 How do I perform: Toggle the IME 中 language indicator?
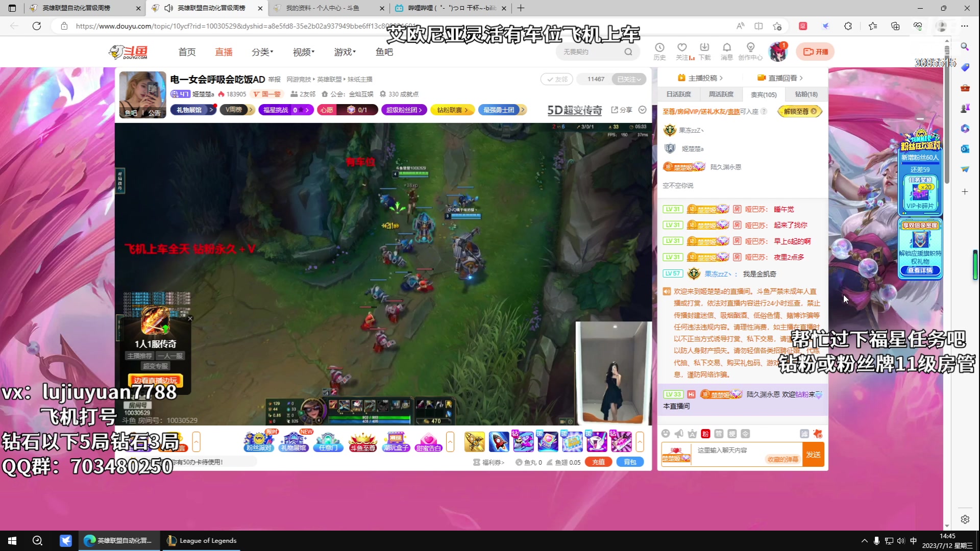tap(913, 541)
